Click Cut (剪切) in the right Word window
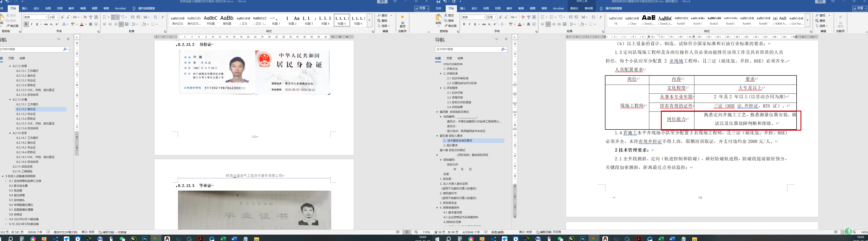The image size is (868, 241). (449, 16)
